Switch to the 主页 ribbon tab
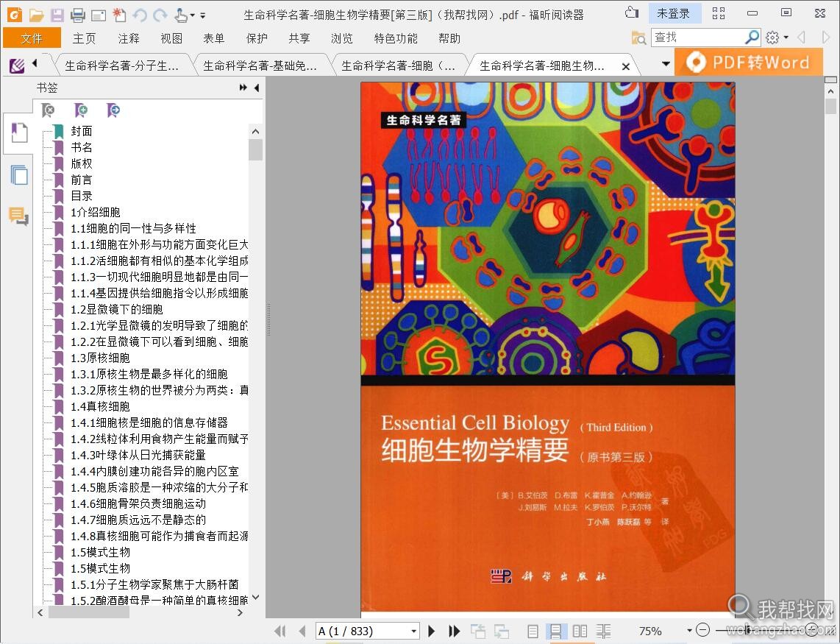840x644 pixels. [x=84, y=38]
